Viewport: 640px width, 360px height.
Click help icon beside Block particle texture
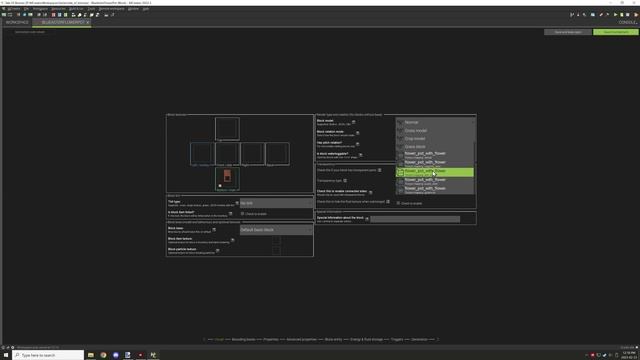pyautogui.click(x=217, y=250)
